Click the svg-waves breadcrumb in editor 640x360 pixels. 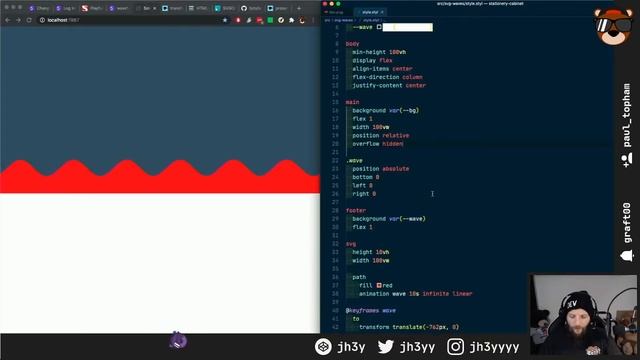(344, 20)
